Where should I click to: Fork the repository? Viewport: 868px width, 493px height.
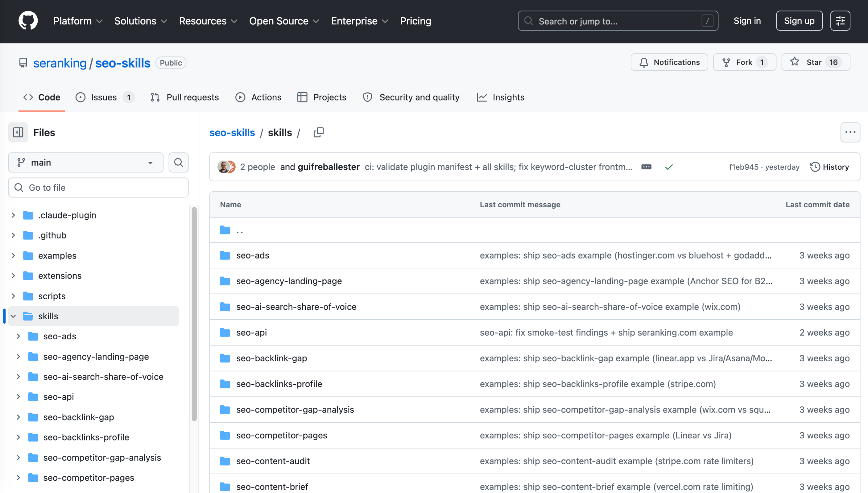pos(745,62)
